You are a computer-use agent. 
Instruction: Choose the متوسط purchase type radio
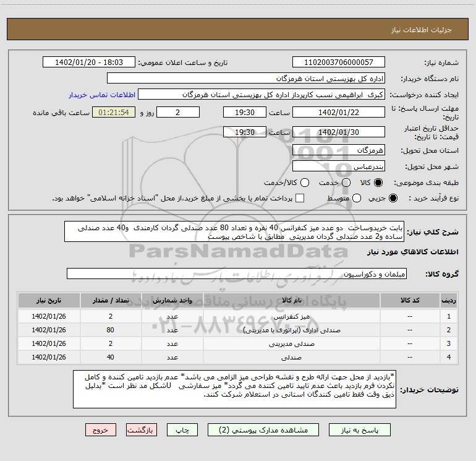click(357, 199)
